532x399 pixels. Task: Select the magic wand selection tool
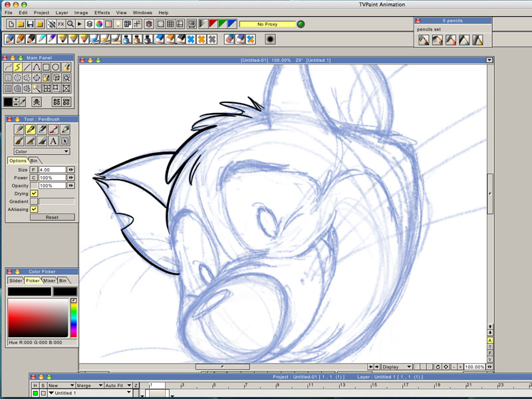click(37, 88)
